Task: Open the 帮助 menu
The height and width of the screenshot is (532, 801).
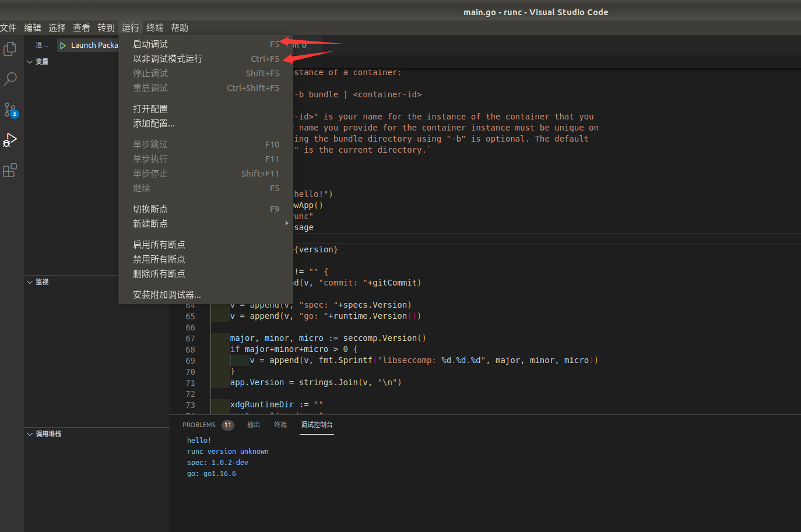Action: point(180,28)
